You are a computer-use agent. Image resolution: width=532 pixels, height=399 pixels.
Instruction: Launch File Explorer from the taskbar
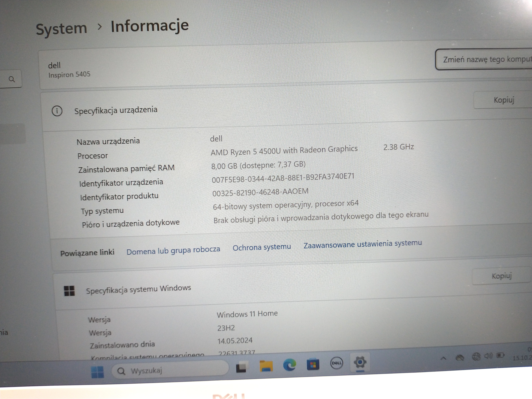tap(266, 366)
